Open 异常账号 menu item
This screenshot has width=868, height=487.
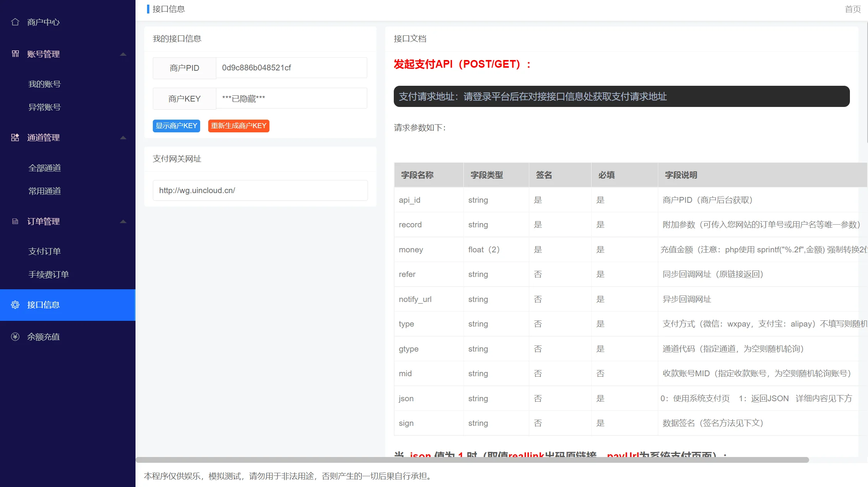[45, 107]
